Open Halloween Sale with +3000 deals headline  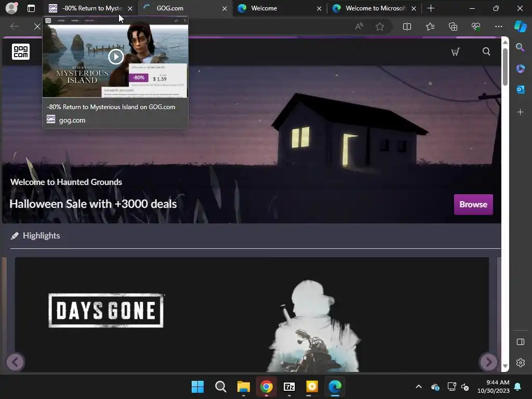point(93,204)
